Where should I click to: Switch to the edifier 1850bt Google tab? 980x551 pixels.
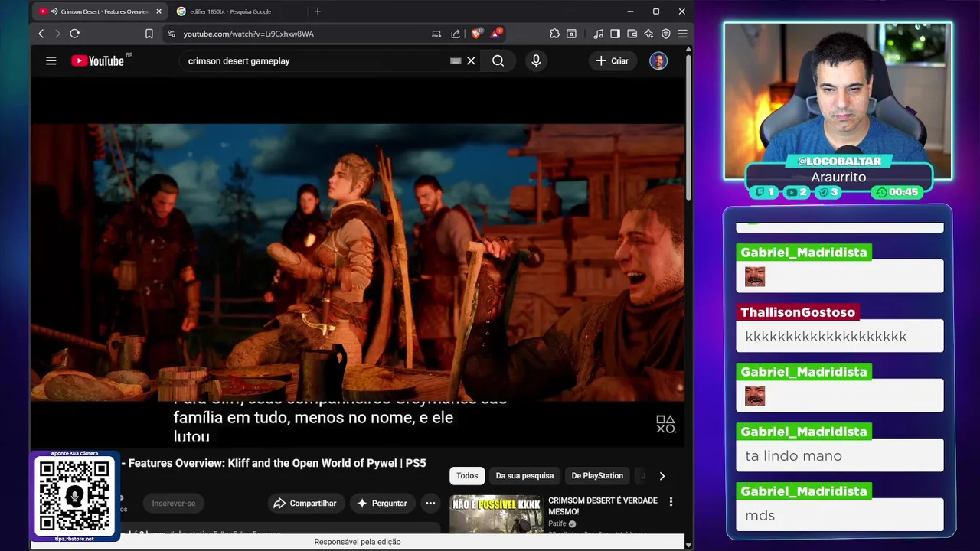(x=230, y=11)
